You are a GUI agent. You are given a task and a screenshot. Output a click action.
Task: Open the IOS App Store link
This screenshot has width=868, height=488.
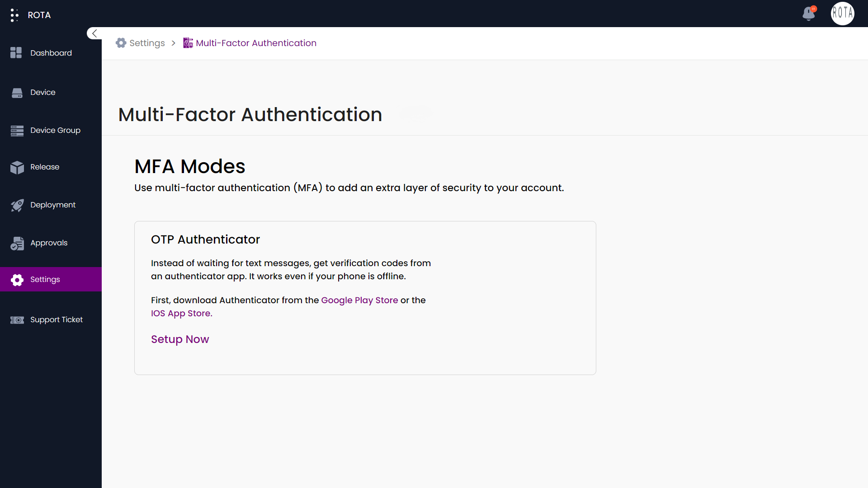pos(181,313)
